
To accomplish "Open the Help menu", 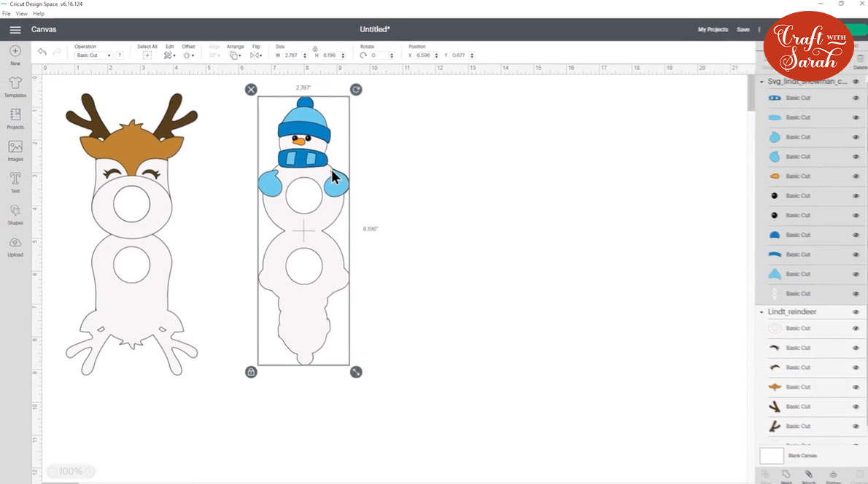I will (x=38, y=13).
